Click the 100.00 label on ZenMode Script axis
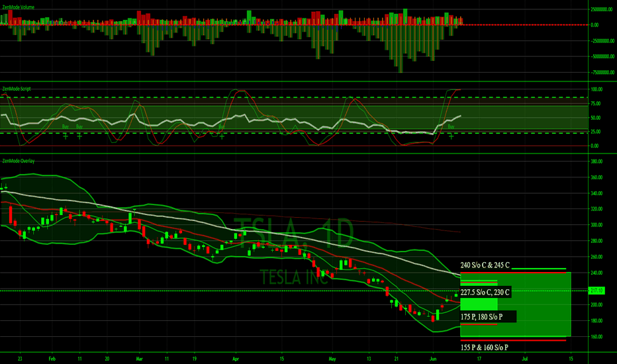 (x=596, y=89)
